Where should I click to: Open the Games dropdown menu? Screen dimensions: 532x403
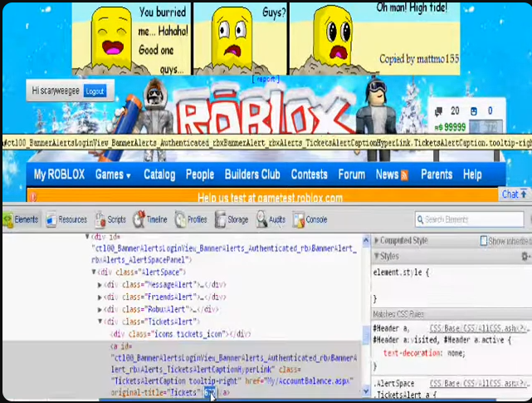click(x=113, y=175)
